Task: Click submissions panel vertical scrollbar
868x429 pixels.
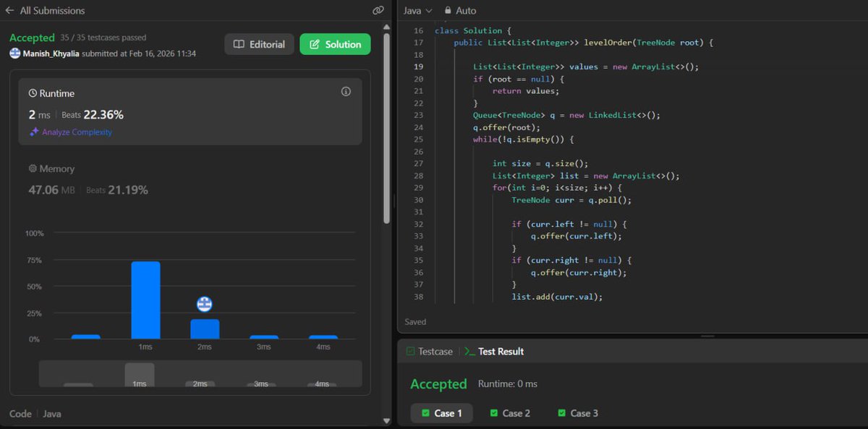Action: point(386,127)
